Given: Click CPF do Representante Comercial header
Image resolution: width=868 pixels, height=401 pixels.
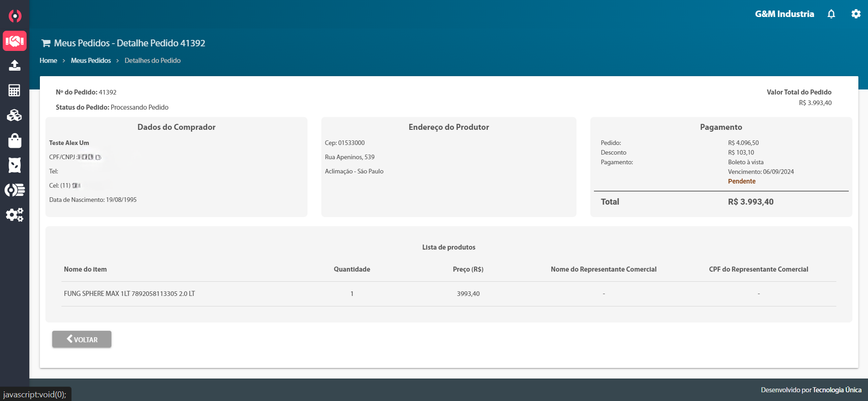Looking at the screenshot, I should [x=758, y=269].
